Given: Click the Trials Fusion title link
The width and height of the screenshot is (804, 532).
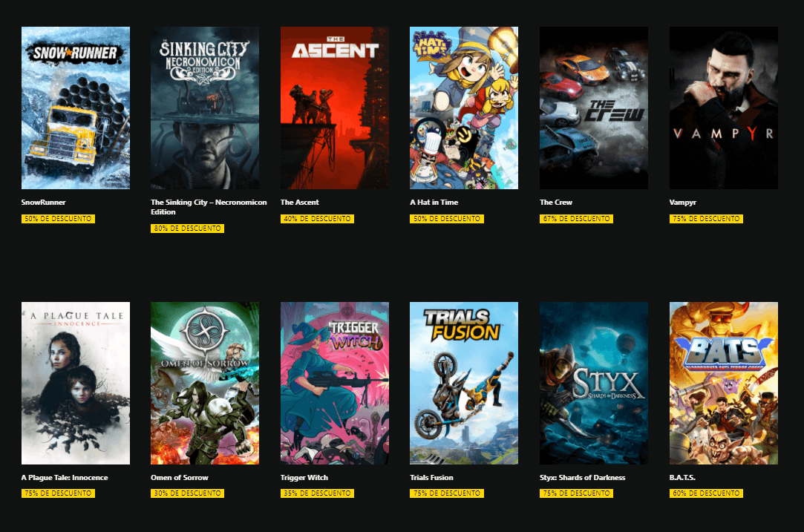Looking at the screenshot, I should (x=431, y=478).
